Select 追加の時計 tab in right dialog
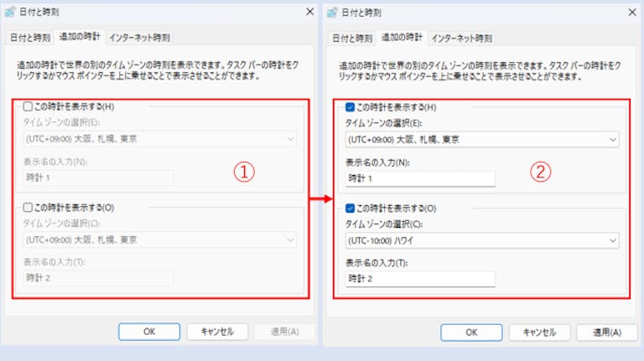The height and width of the screenshot is (361, 644). (402, 38)
